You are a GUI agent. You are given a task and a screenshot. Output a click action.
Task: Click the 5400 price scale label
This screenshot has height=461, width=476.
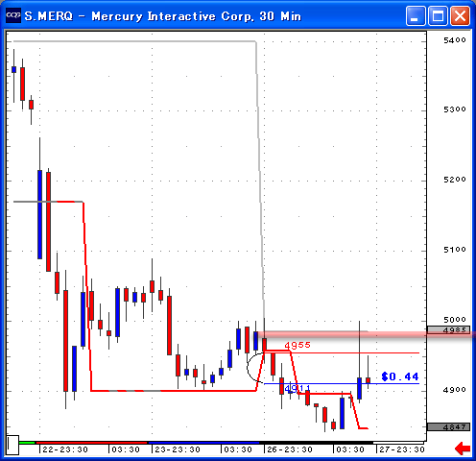pos(455,40)
